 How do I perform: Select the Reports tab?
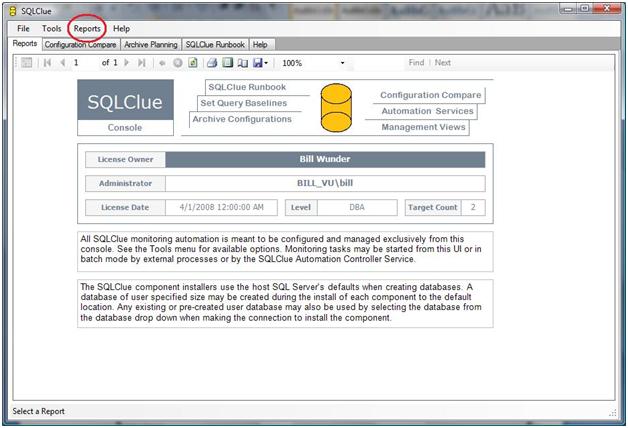[x=25, y=43]
